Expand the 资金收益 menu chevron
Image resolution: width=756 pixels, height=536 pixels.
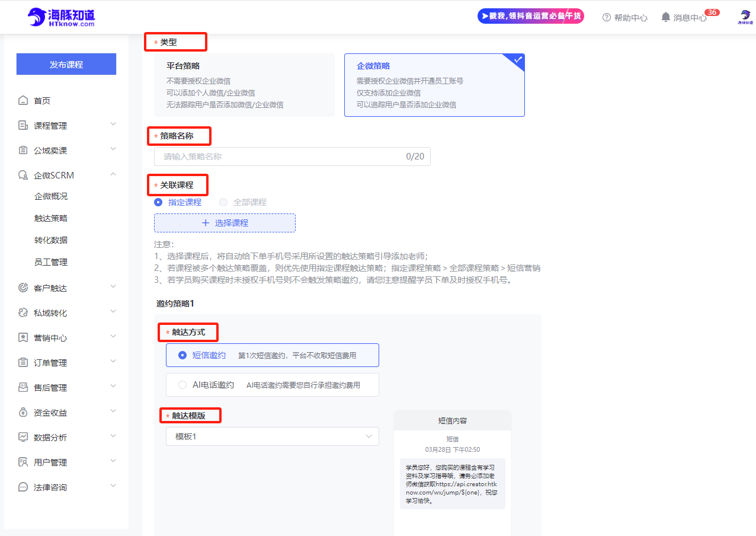[113, 411]
